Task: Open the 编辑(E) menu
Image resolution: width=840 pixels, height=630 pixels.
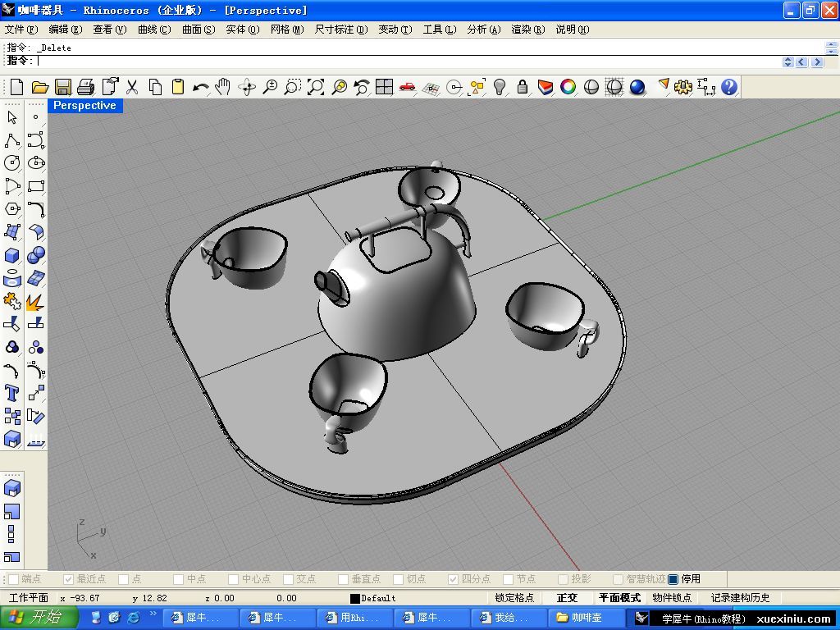Action: pos(66,30)
